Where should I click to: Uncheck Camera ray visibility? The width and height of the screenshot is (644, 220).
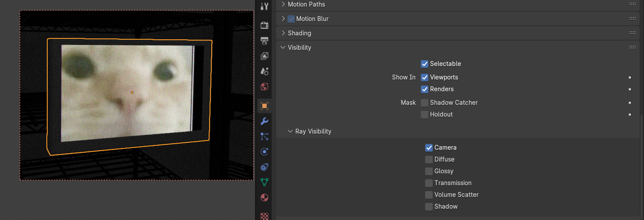point(429,148)
